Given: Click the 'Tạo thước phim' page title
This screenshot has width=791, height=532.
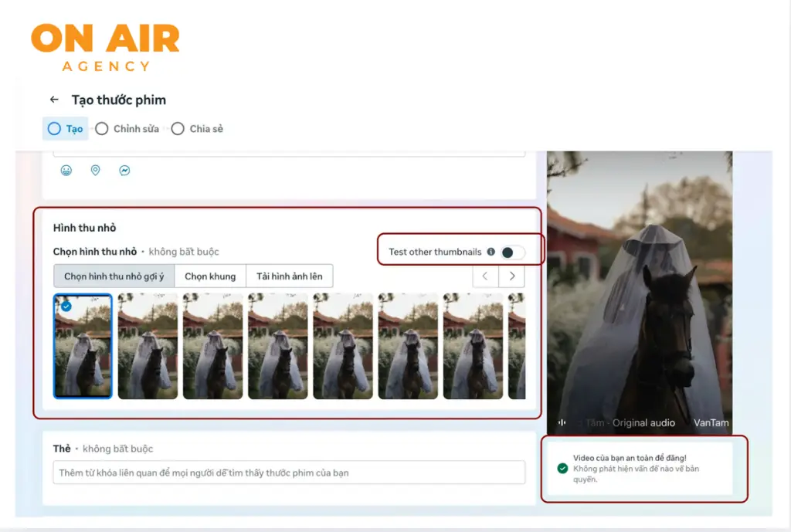Looking at the screenshot, I should [x=118, y=100].
